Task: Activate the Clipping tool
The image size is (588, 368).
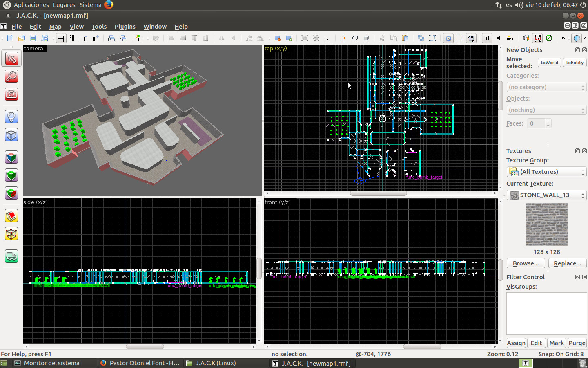Action: 11,216
